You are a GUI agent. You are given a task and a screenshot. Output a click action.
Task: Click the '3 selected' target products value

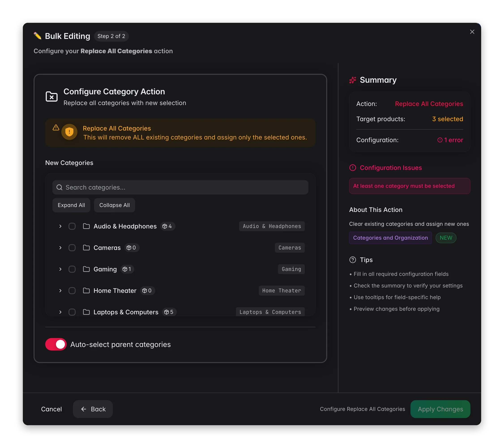pyautogui.click(x=448, y=119)
